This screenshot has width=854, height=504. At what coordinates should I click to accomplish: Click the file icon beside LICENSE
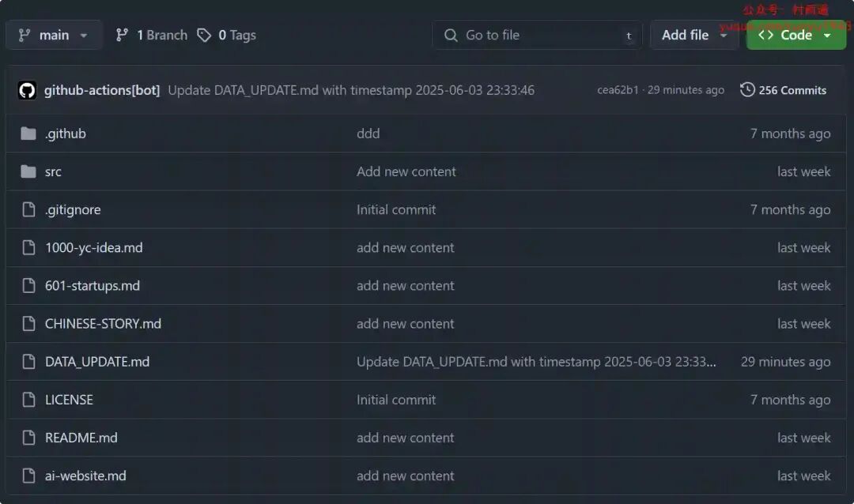click(28, 400)
